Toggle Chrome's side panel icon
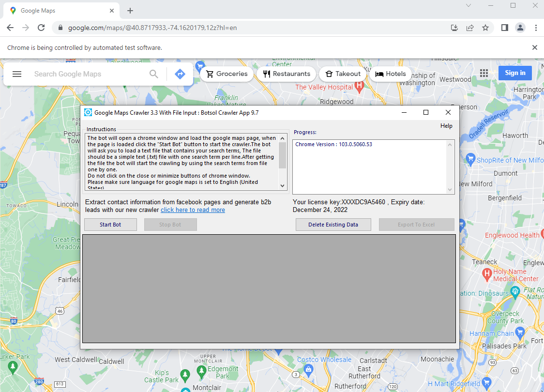Image resolution: width=544 pixels, height=392 pixels. point(505,28)
